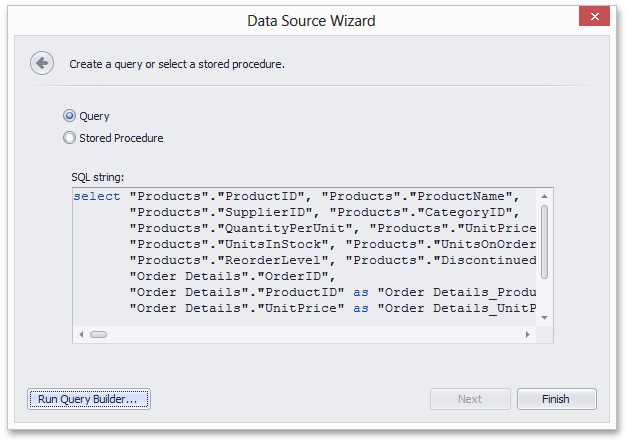The image size is (630, 445).
Task: Place cursor on the blue select keyword
Action: coord(97,196)
